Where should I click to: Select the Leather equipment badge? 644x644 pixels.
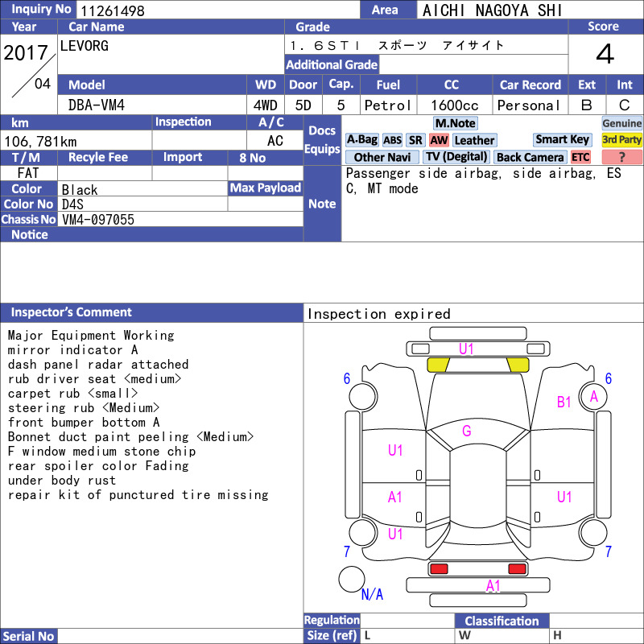pyautogui.click(x=474, y=140)
